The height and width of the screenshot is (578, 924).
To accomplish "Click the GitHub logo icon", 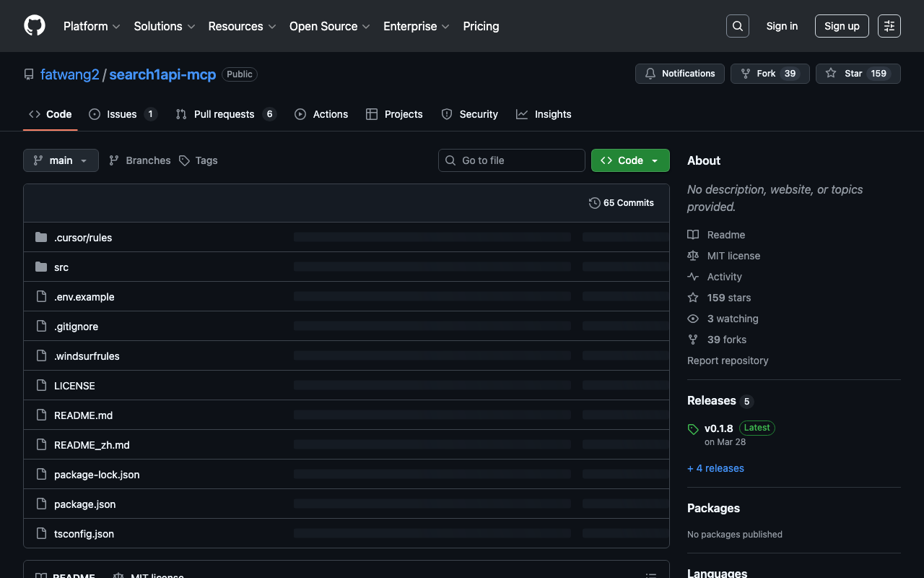I will (x=35, y=26).
